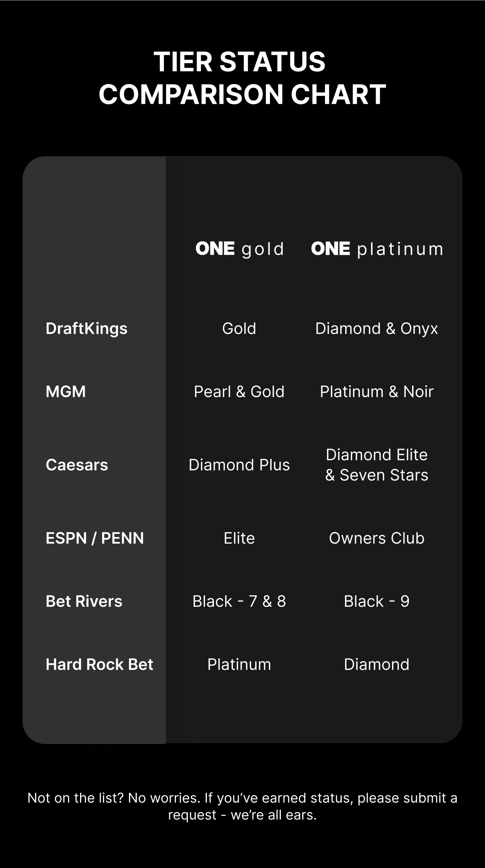Select Pearl & Gold tier cell
The height and width of the screenshot is (868, 485).
(x=239, y=392)
